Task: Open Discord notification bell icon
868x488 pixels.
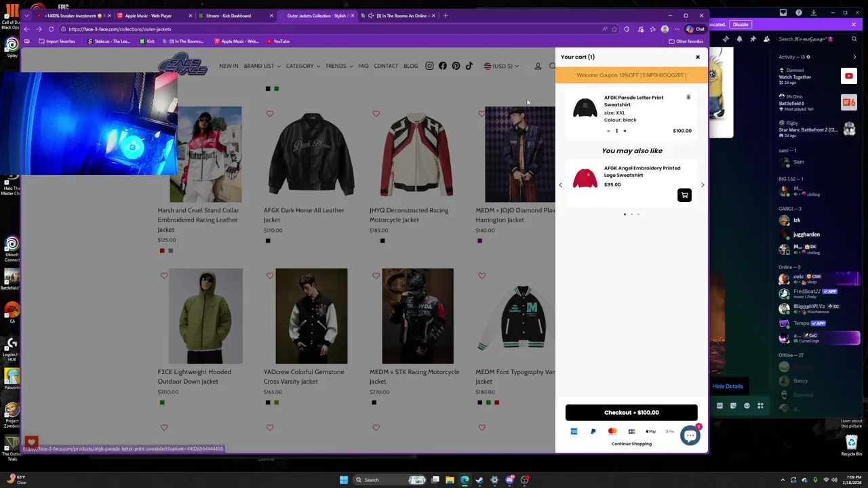Action: coord(739,39)
